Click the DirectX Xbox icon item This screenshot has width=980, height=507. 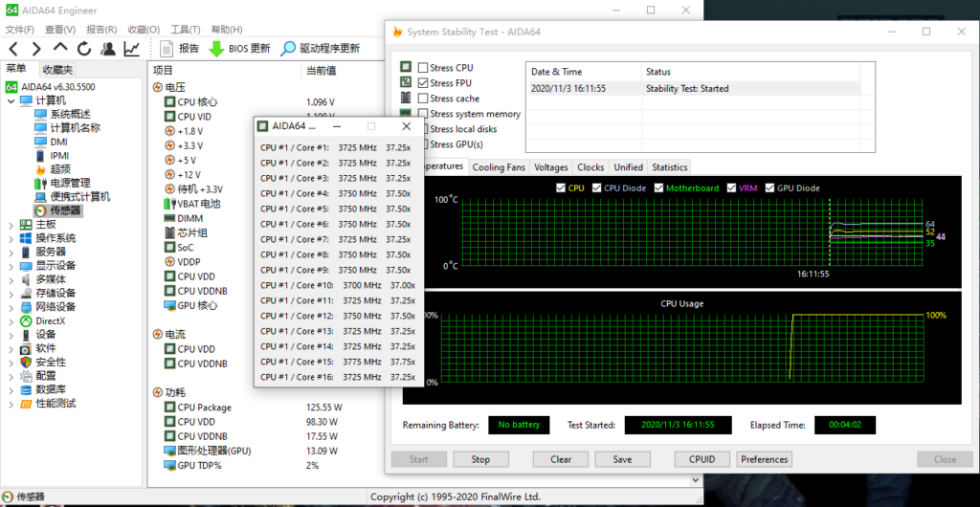42,320
